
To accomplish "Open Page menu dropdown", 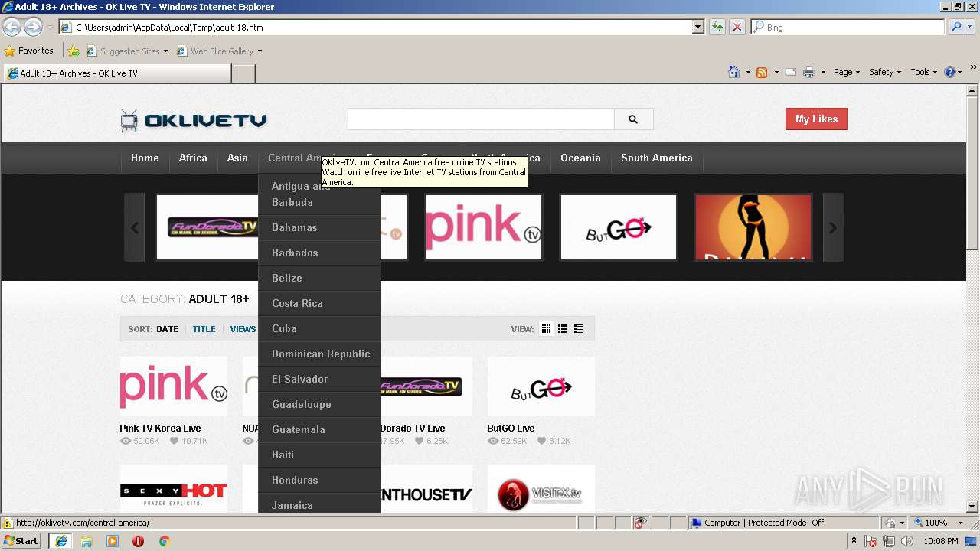I will coord(846,72).
